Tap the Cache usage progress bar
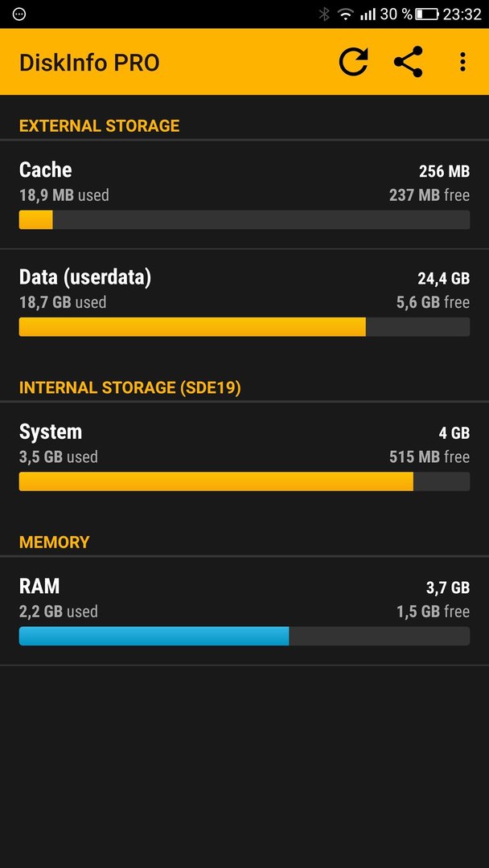This screenshot has height=868, width=489. 244,219
